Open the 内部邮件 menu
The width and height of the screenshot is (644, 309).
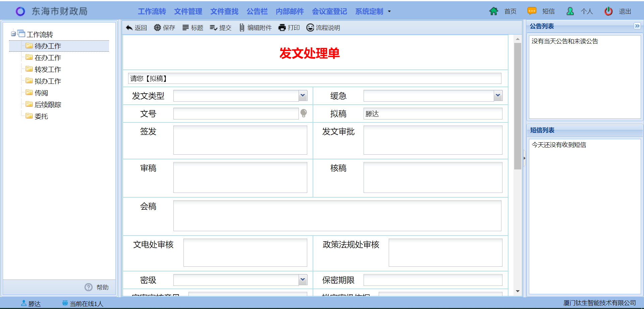click(290, 11)
